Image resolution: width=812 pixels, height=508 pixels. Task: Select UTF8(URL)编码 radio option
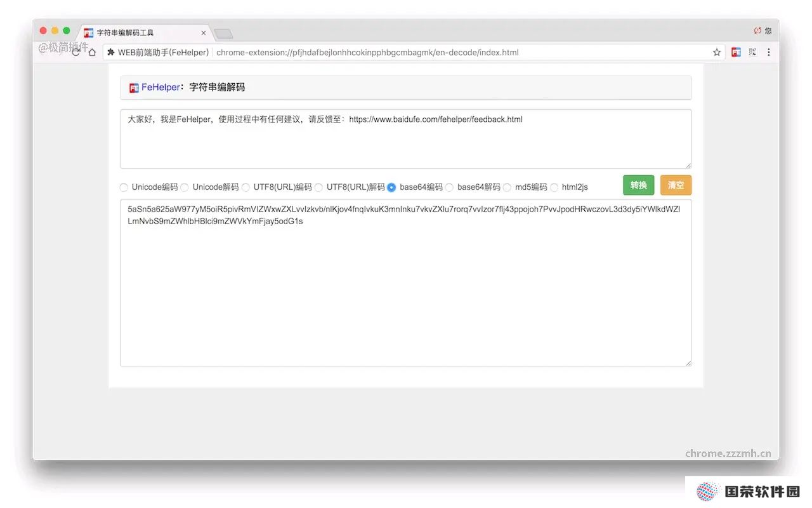click(246, 187)
